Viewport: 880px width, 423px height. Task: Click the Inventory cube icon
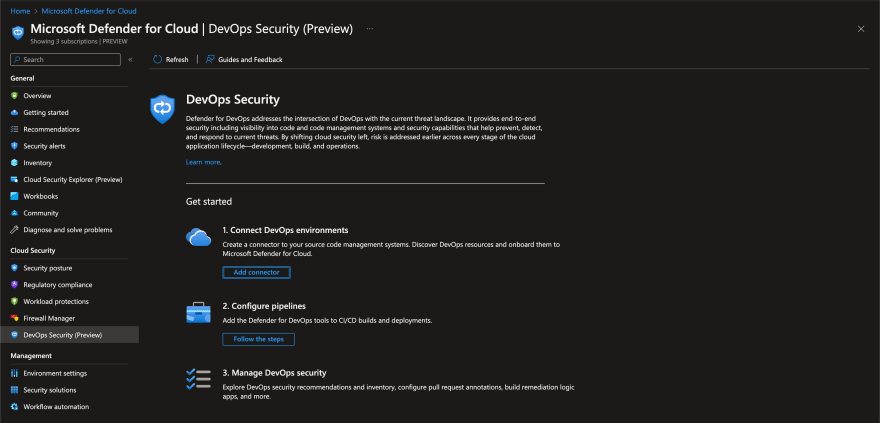(x=15, y=163)
